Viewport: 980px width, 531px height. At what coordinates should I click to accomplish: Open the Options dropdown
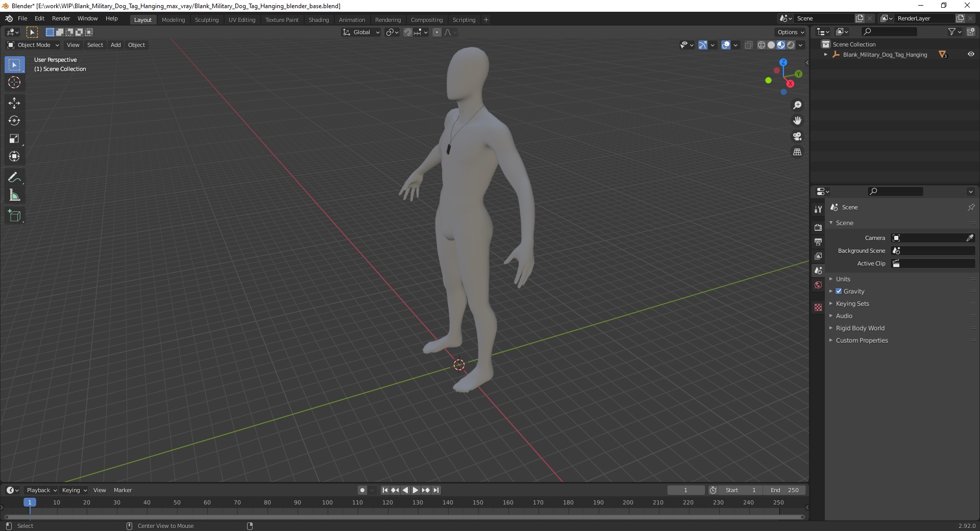(791, 32)
